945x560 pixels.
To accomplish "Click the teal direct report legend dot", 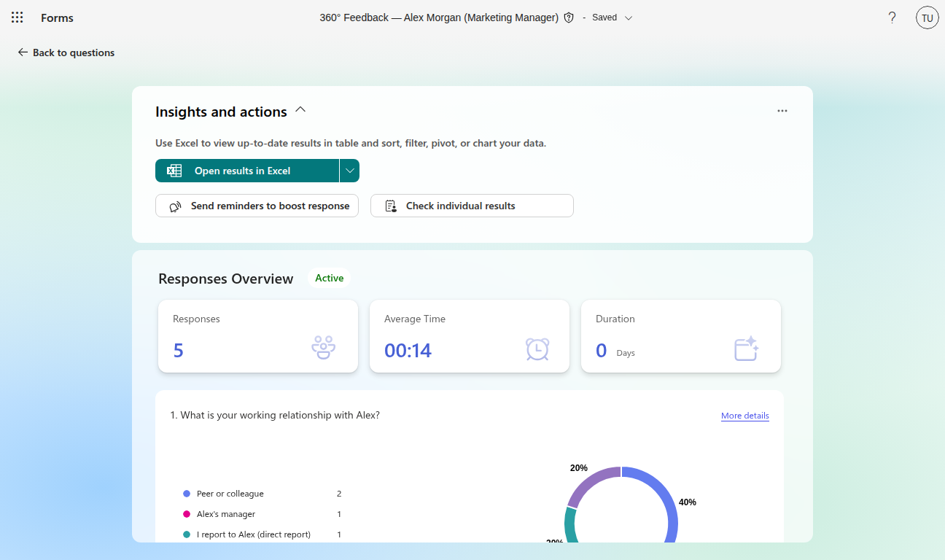I will point(187,534).
